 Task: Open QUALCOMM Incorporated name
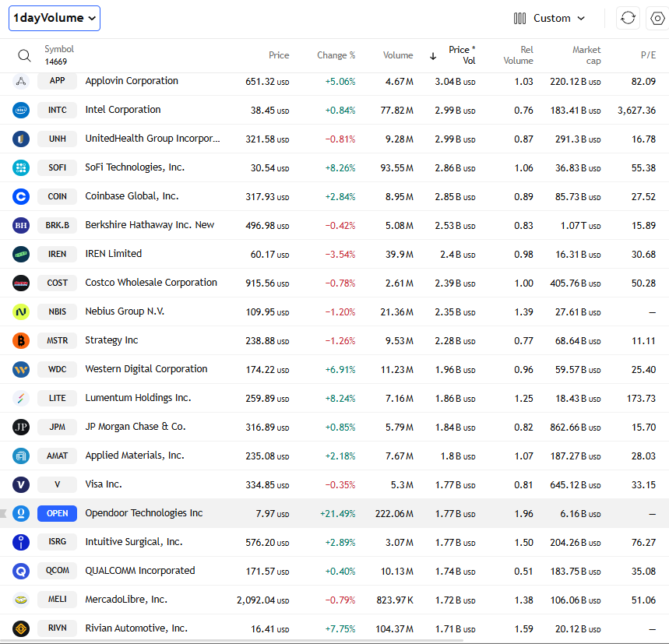[x=140, y=571]
